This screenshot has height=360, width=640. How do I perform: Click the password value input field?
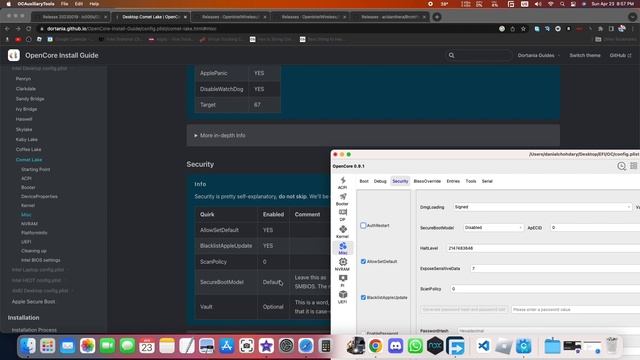click(x=576, y=309)
